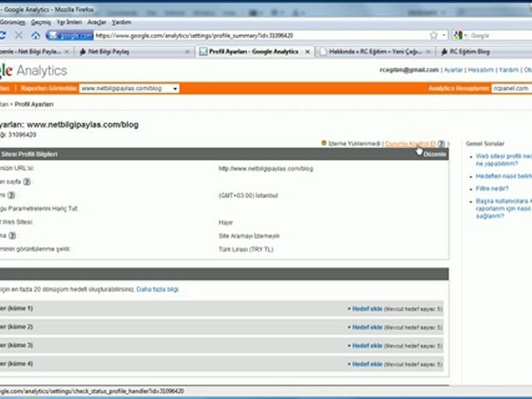Close the 'Profil Ayarları - Google Analytics' tab

(308, 52)
